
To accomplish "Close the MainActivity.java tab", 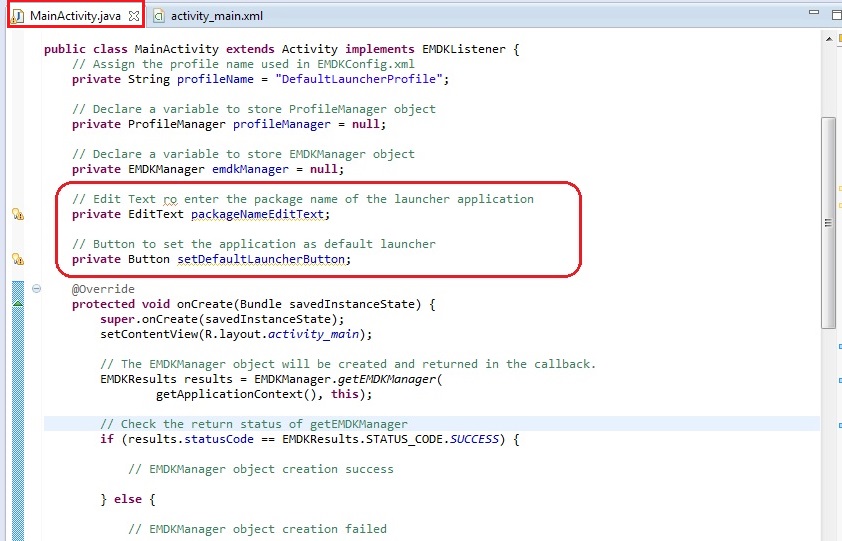I will click(134, 16).
